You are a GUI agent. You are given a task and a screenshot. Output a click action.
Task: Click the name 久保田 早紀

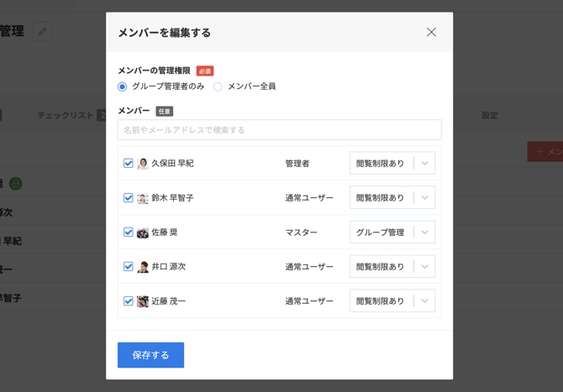172,164
